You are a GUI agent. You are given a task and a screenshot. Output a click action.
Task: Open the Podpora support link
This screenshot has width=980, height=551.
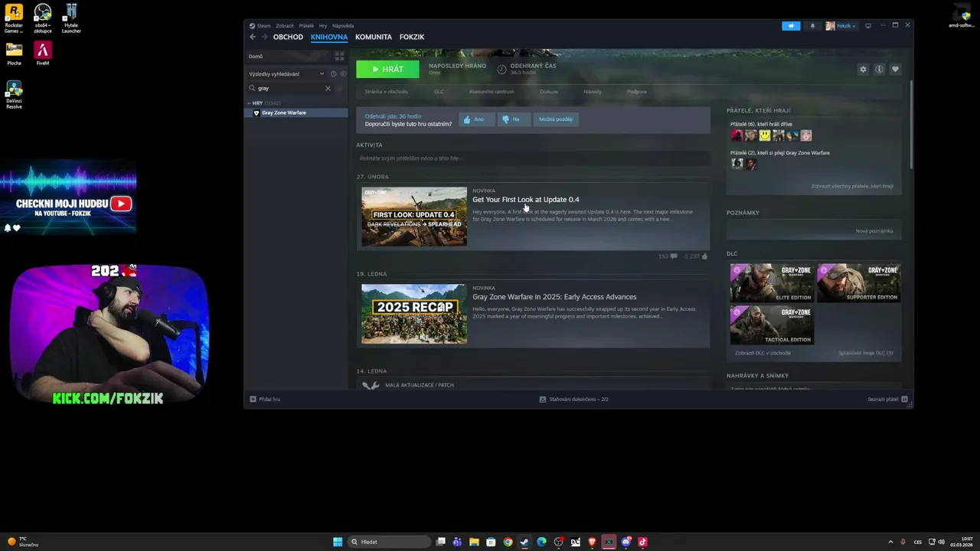pyautogui.click(x=637, y=92)
